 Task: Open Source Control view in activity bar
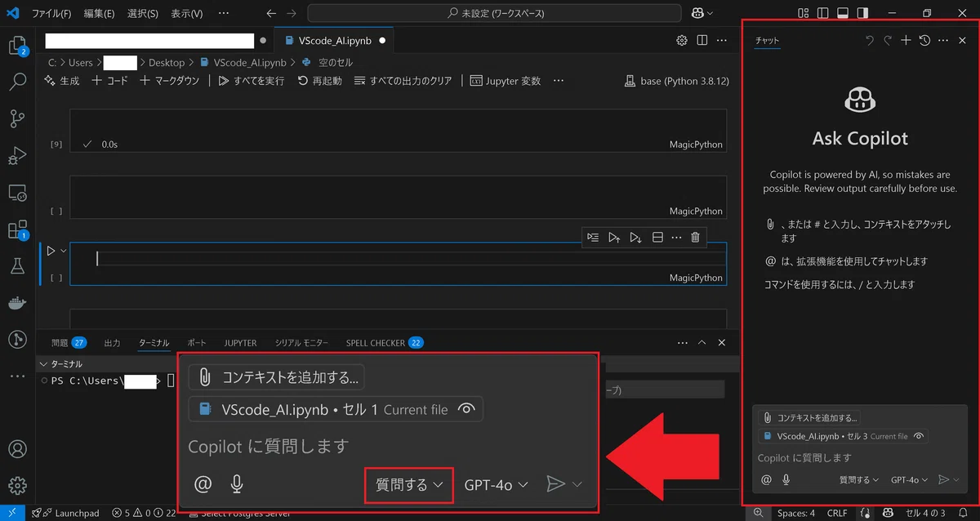17,118
